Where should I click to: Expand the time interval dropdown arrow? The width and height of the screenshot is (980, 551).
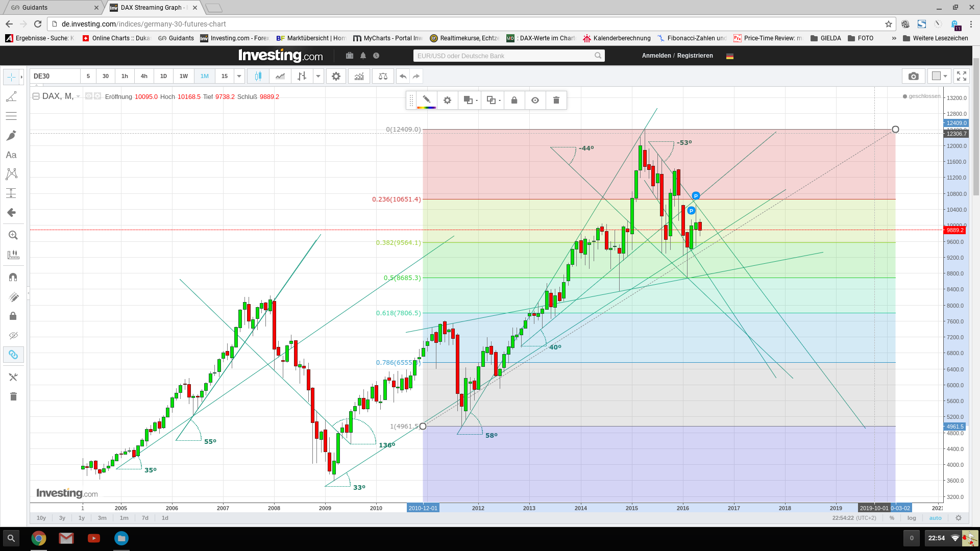coord(239,77)
